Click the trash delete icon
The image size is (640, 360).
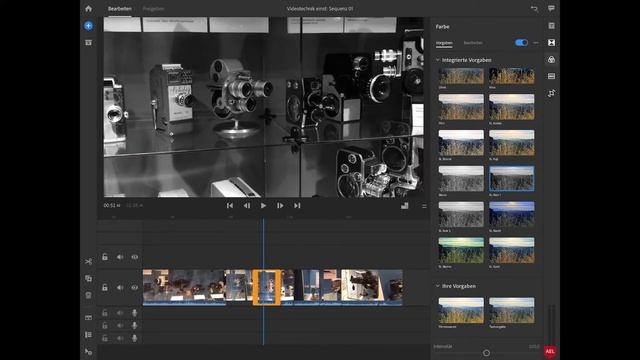pos(88,295)
